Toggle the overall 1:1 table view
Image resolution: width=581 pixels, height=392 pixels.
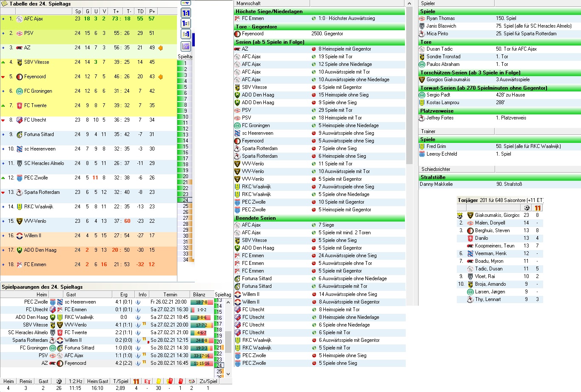186,13
